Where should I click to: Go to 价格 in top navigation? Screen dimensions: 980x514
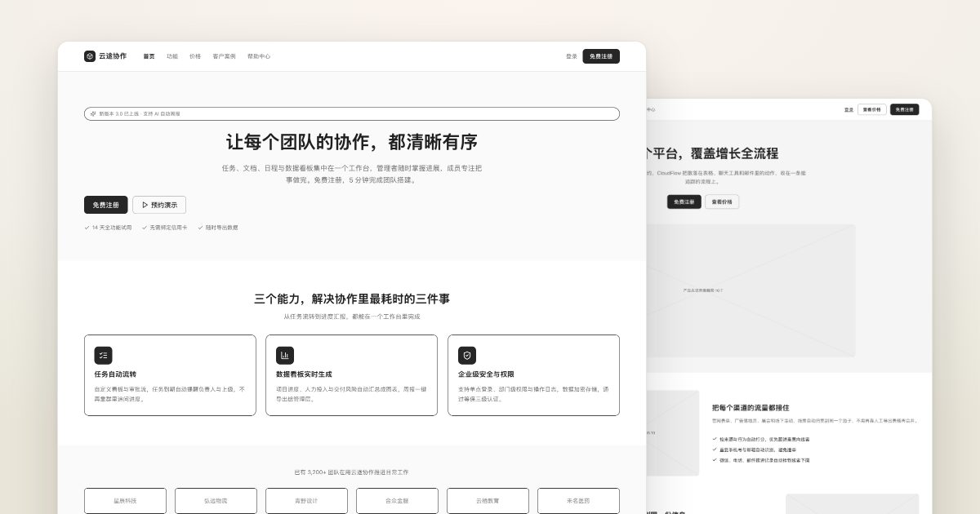click(x=195, y=56)
